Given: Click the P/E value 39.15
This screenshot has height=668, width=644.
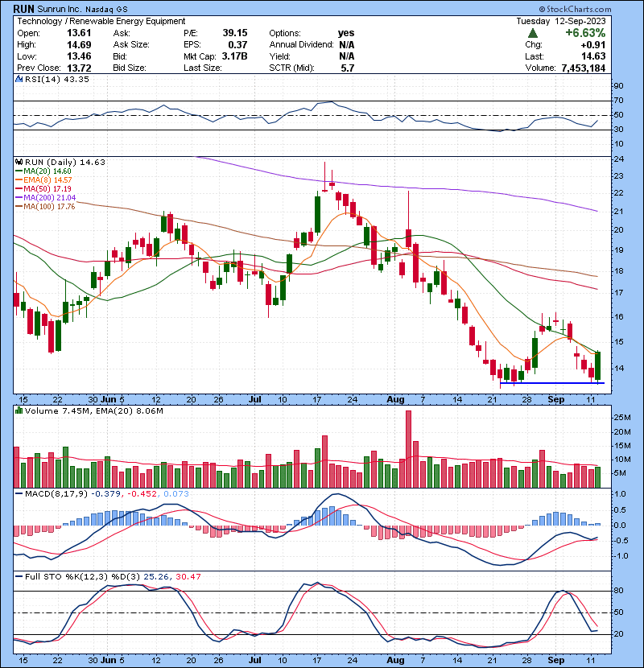Looking at the screenshot, I should 235,33.
